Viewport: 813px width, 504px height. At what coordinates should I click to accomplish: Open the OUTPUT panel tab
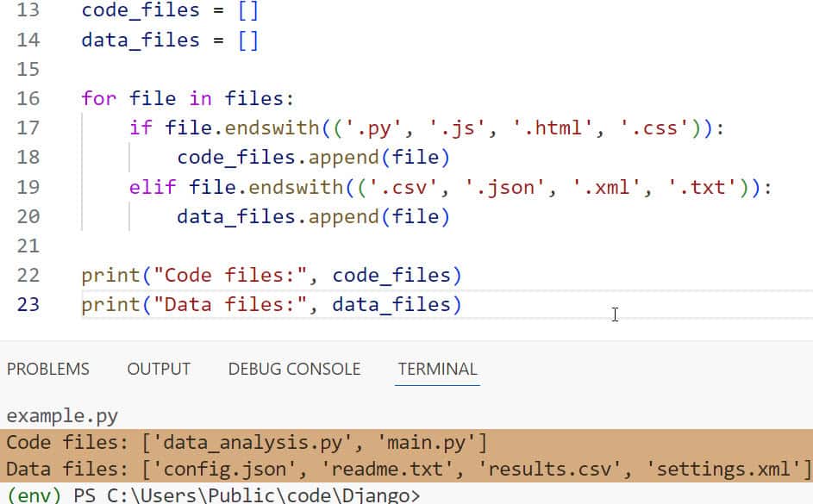point(159,369)
